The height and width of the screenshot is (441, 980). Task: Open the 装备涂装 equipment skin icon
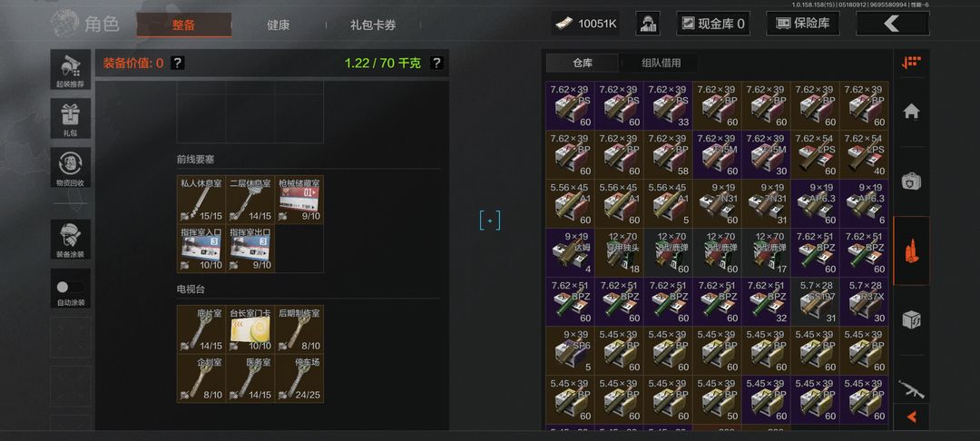[70, 240]
